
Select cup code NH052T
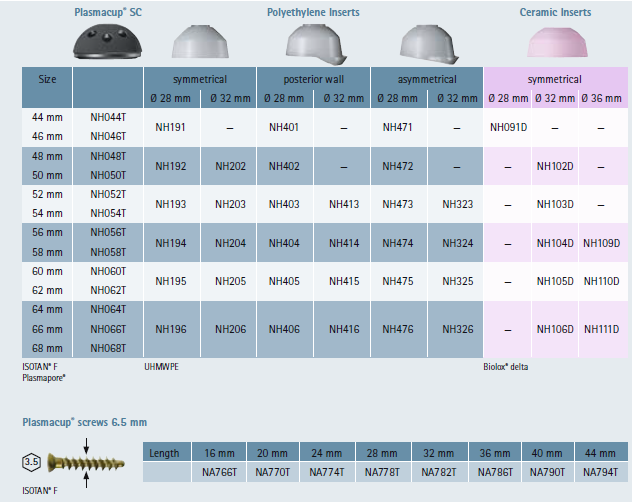[108, 194]
